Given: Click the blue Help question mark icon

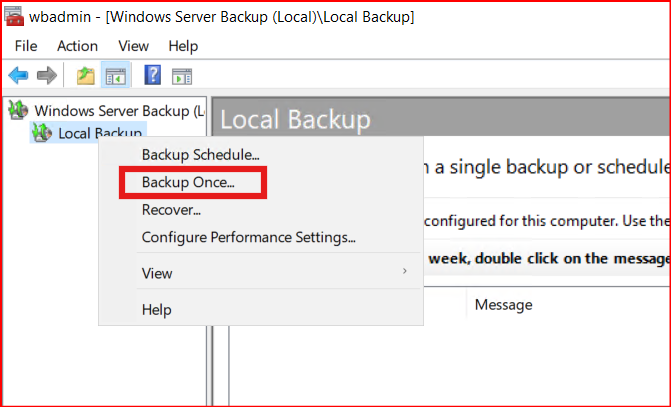Looking at the screenshot, I should (153, 75).
